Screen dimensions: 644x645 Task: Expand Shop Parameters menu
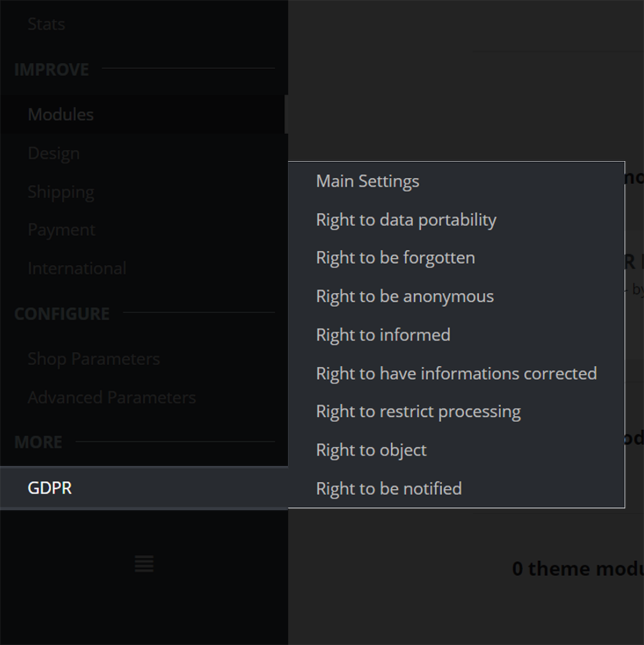tap(93, 359)
